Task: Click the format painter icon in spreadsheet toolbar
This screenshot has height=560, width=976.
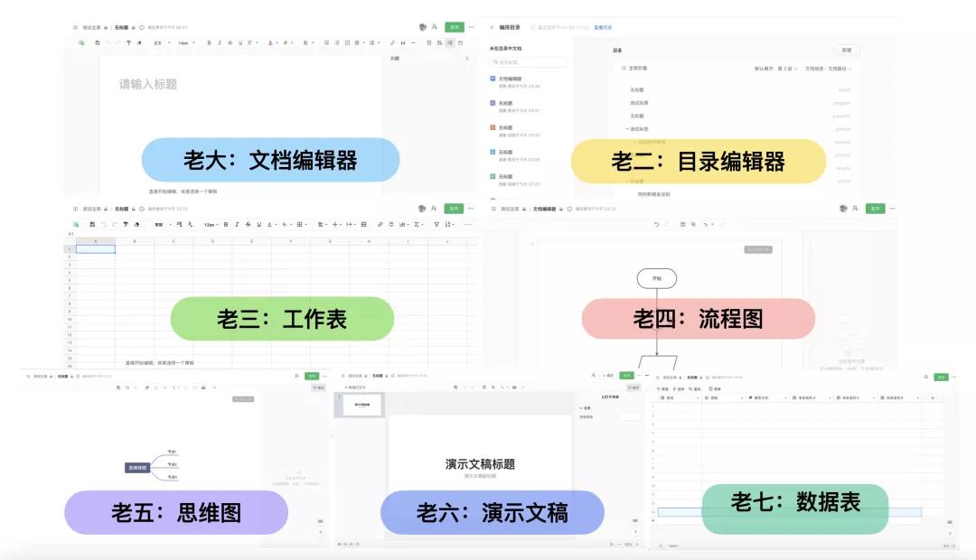Action: [x=126, y=224]
